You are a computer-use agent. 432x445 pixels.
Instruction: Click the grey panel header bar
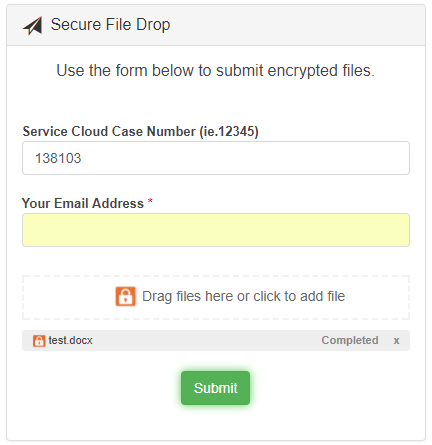pos(216,25)
